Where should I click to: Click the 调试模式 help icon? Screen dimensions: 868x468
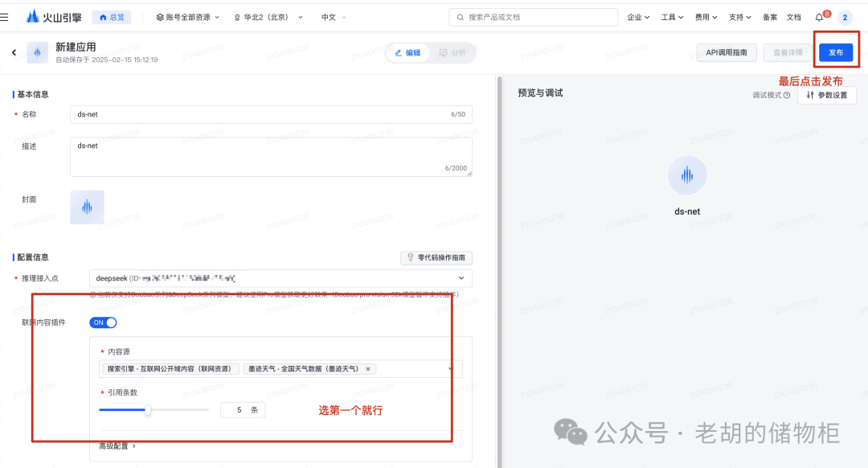tap(787, 95)
